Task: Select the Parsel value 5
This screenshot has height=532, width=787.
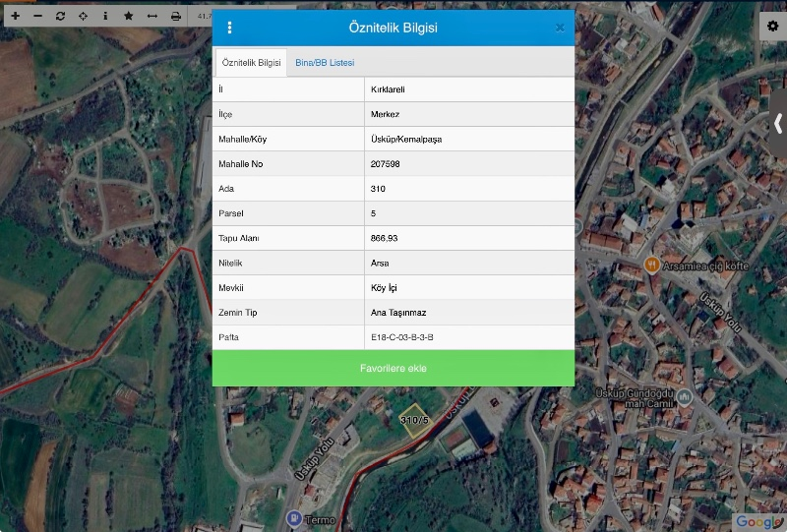Action: coord(469,213)
